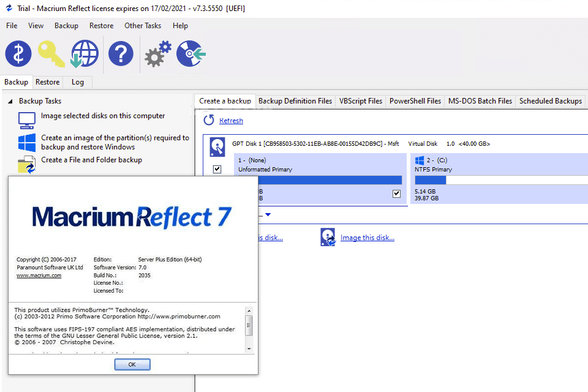Click the globe check-for-updates icon
Screen dimensions: 588x392
coord(85,54)
